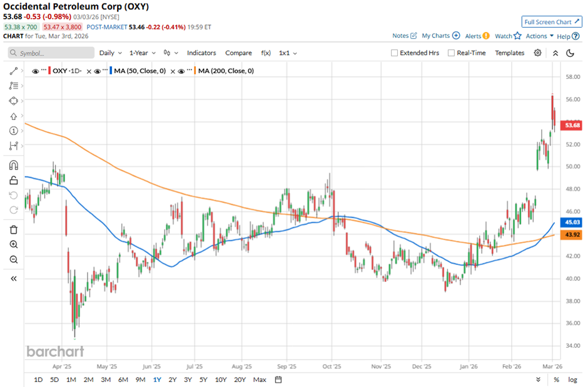Open the Indicators menu
This screenshot has width=588, height=387.
coord(201,53)
